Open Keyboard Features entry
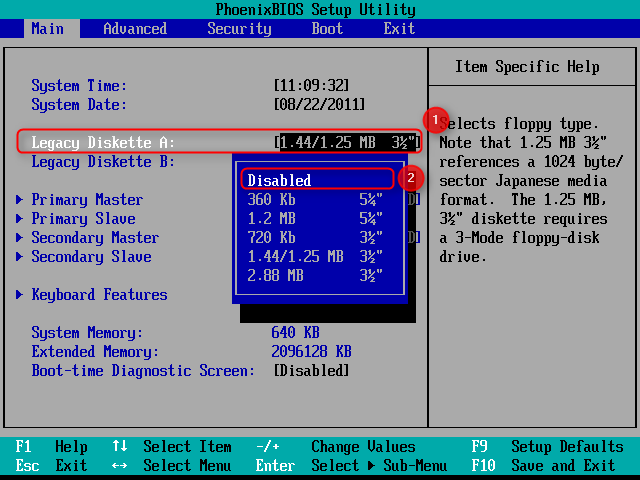Viewport: 640px width, 480px height. pyautogui.click(x=100, y=295)
